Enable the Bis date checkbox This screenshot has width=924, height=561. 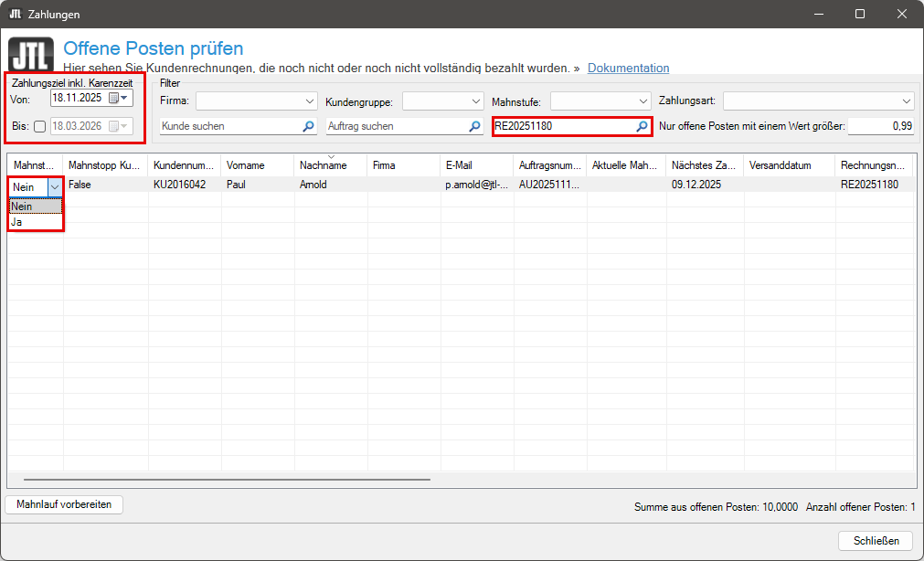point(39,127)
